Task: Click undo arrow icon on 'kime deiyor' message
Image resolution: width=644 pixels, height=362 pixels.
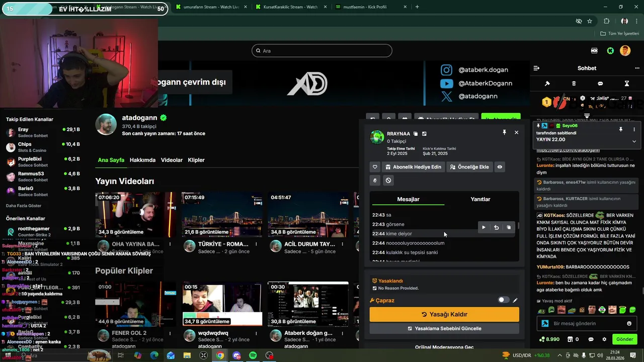Action: 496,227
